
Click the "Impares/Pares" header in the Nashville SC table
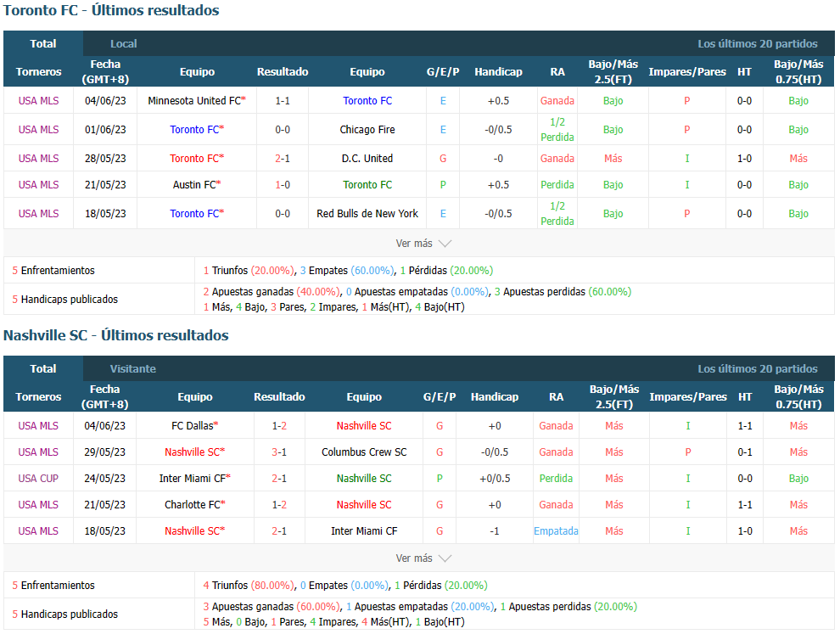point(688,397)
